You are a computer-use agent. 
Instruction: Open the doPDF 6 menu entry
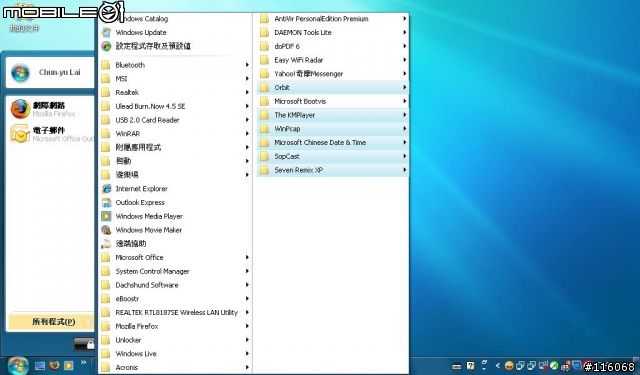pyautogui.click(x=333, y=46)
